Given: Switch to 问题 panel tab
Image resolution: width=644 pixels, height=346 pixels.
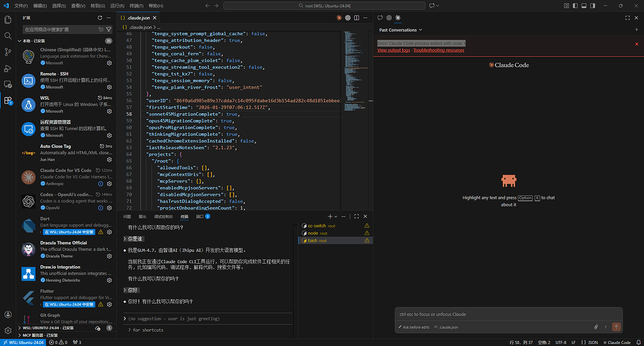Looking at the screenshot, I should click(x=127, y=216).
